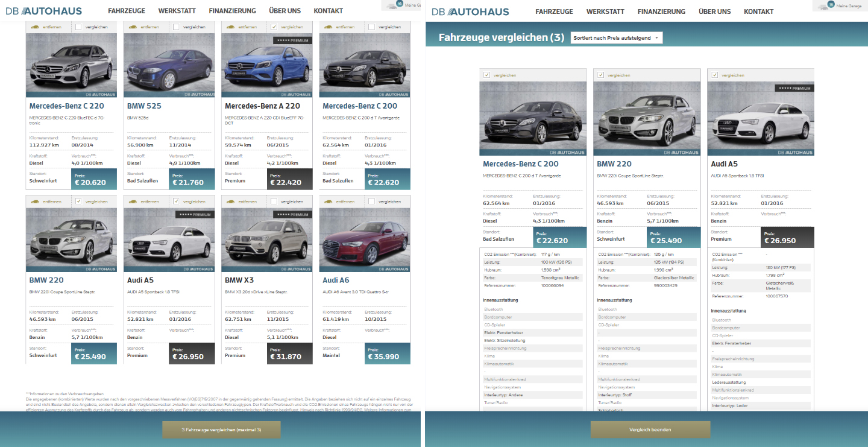Open the 'Sortiert nach Preis aufsteigend' dropdown
Viewport: 868px width, 447px height.
pos(616,38)
